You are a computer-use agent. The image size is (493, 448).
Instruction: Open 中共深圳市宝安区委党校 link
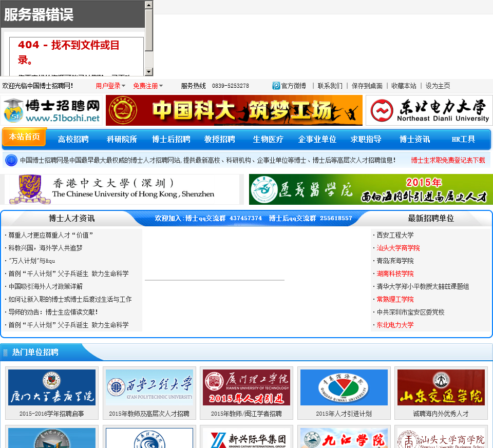click(411, 313)
